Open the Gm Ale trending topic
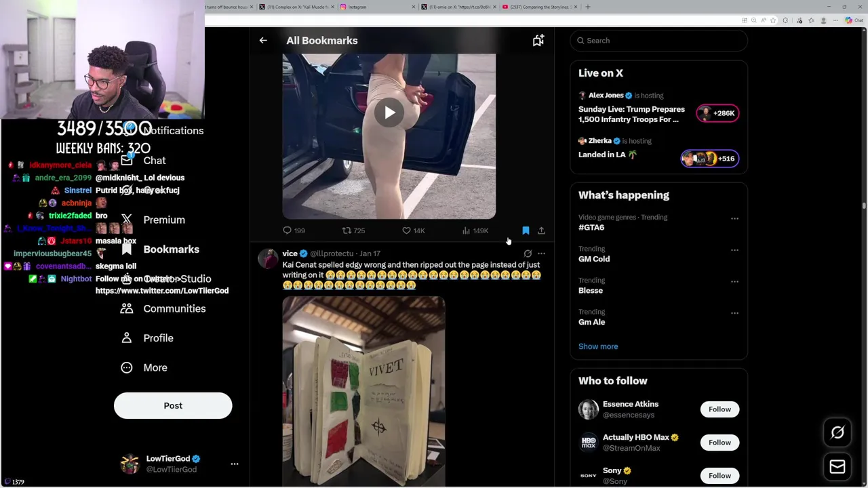868x488 pixels. point(592,322)
